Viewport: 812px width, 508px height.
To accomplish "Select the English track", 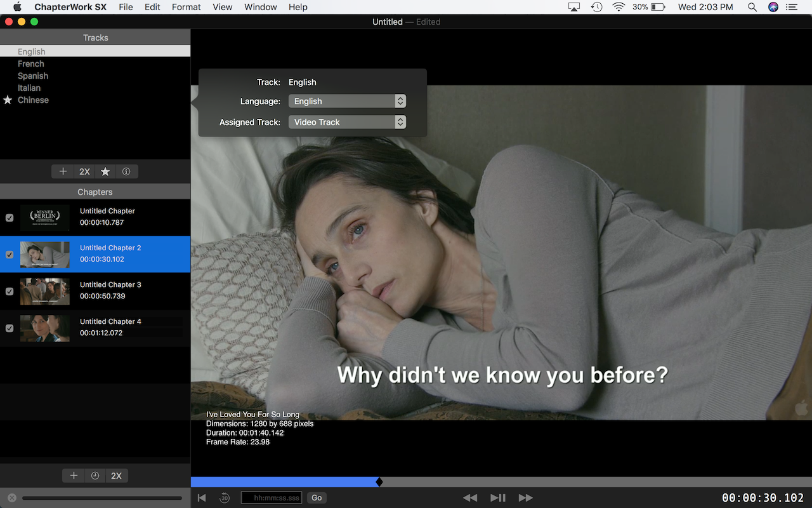I will [x=95, y=51].
